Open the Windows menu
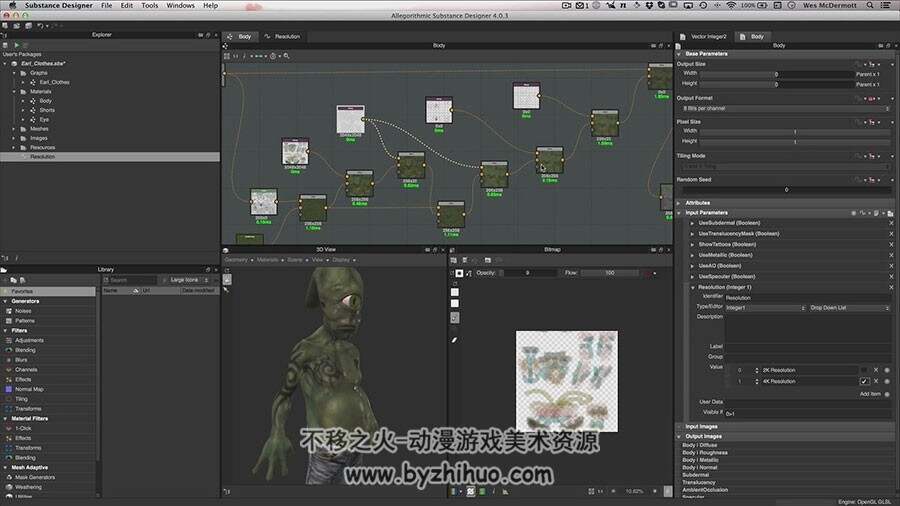This screenshot has height=506, width=900. pos(180,5)
